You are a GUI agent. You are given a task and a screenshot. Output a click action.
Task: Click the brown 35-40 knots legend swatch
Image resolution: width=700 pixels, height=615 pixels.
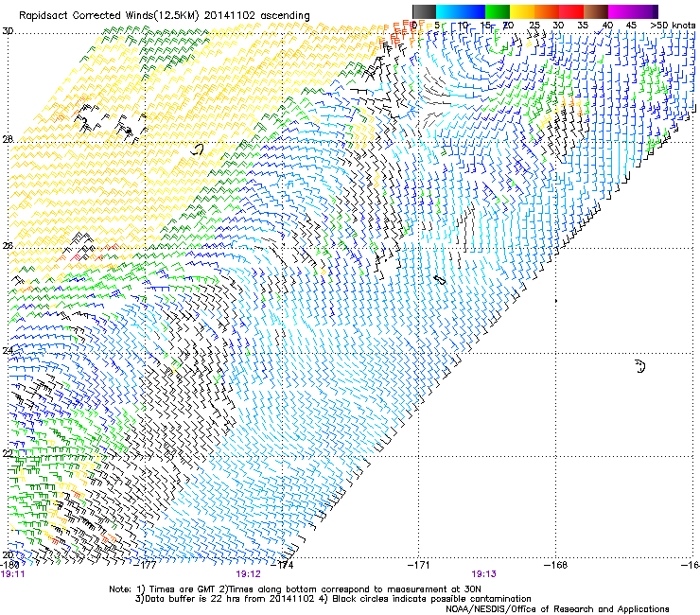click(596, 11)
